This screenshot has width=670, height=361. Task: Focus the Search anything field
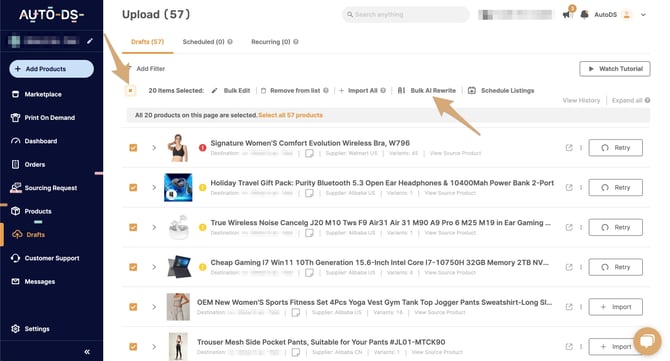point(406,15)
